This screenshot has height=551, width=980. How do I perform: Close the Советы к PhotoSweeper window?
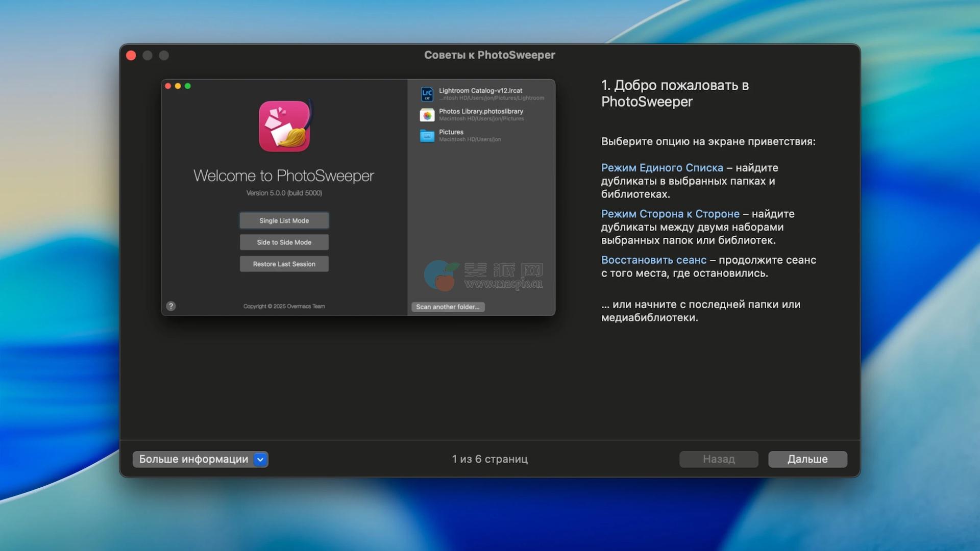click(131, 55)
